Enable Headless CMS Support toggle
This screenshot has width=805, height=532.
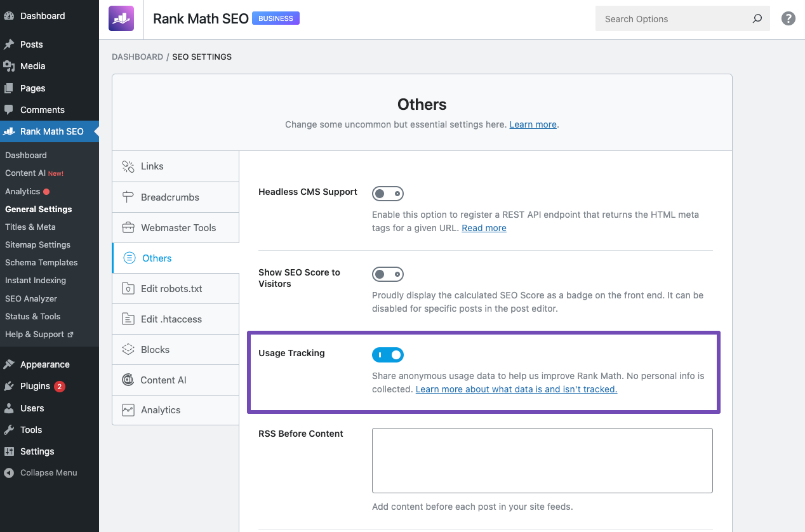click(x=388, y=194)
